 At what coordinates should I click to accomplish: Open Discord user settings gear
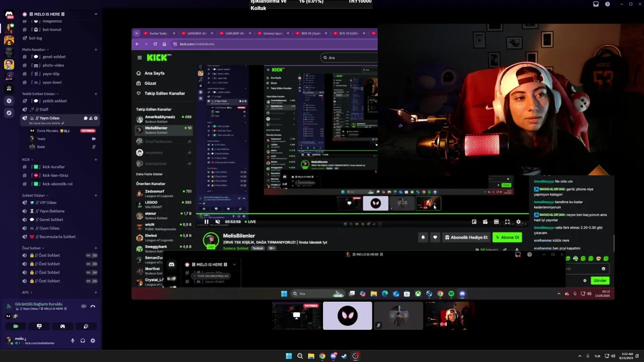93,340
